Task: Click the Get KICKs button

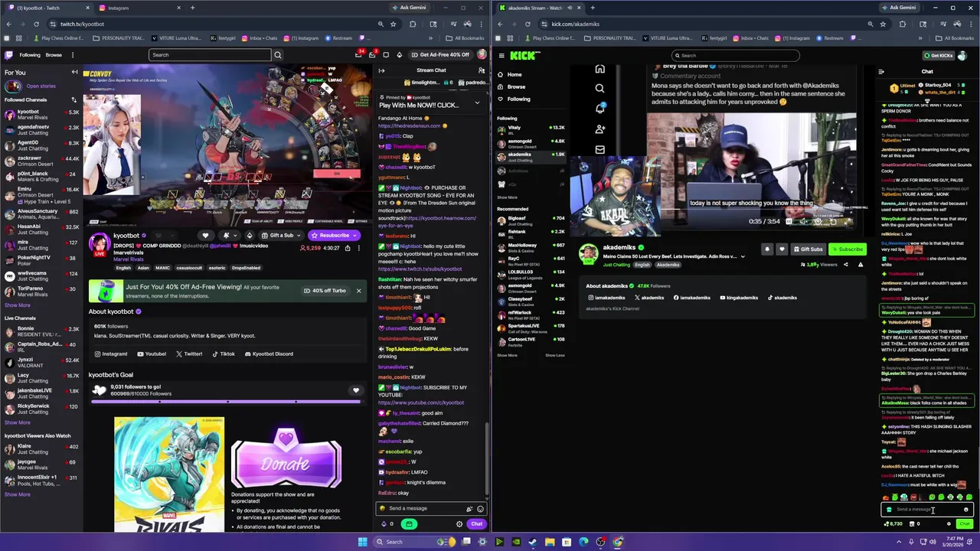Action: point(939,55)
